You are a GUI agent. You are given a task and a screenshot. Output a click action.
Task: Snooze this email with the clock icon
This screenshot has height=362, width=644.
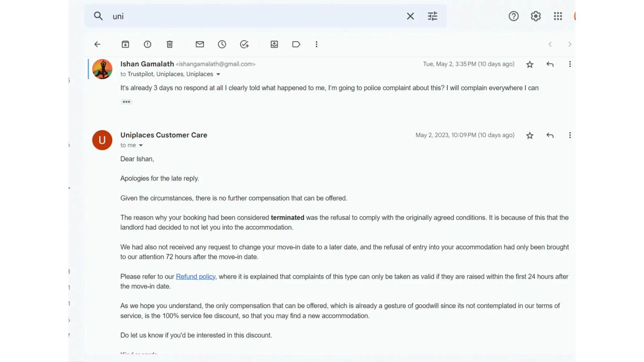click(x=222, y=44)
